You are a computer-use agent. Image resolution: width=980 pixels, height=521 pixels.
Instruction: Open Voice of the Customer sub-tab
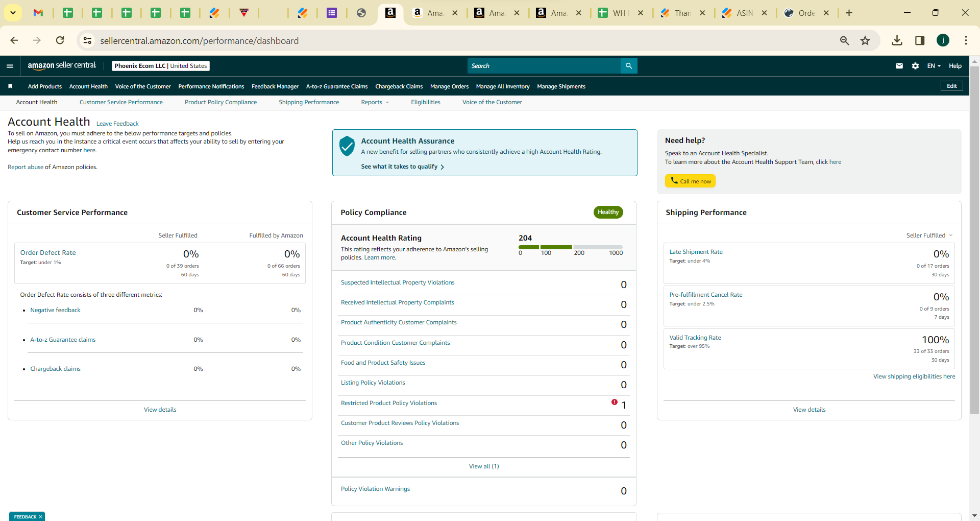click(492, 102)
